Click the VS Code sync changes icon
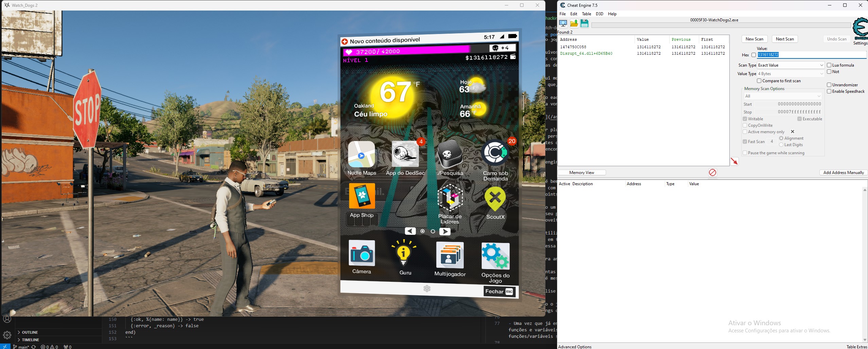The height and width of the screenshot is (349, 868). point(34,347)
